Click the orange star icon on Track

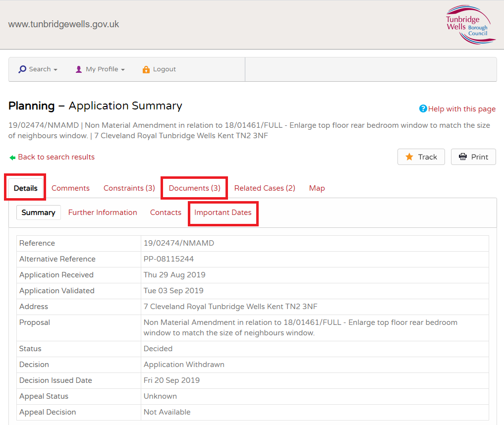tap(409, 157)
